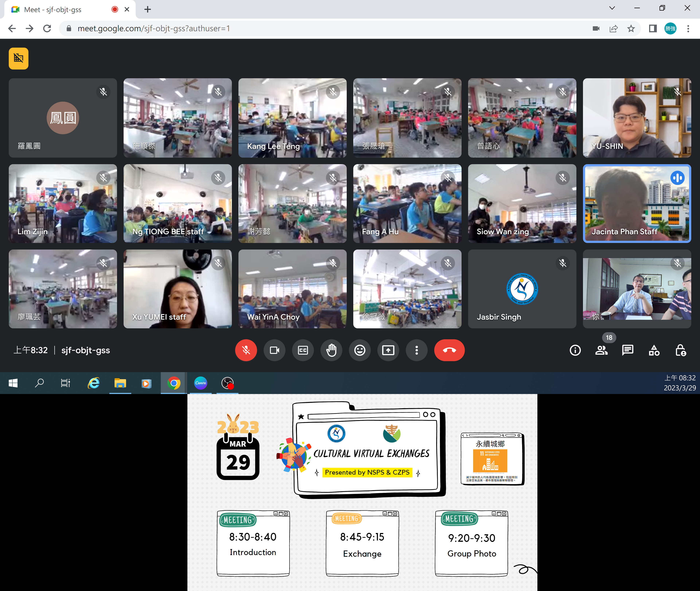
Task: Expand the Chrome tab search chevron
Action: 612,8
